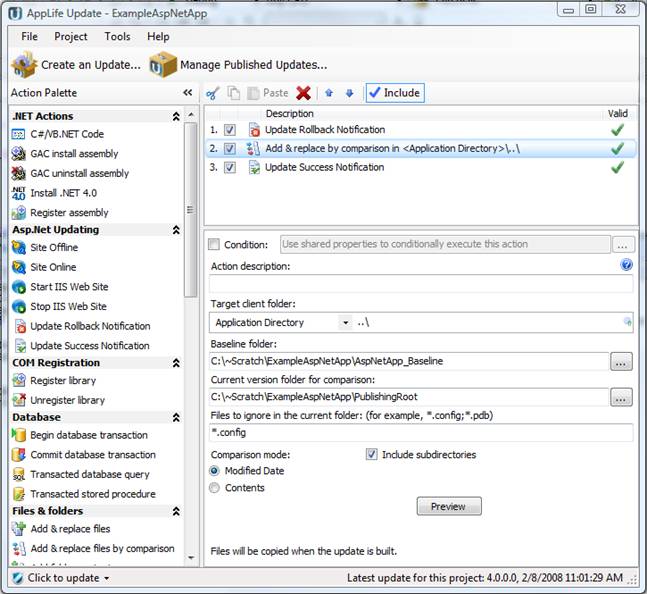Click the Preview button
The height and width of the screenshot is (594, 647).
[x=449, y=506]
